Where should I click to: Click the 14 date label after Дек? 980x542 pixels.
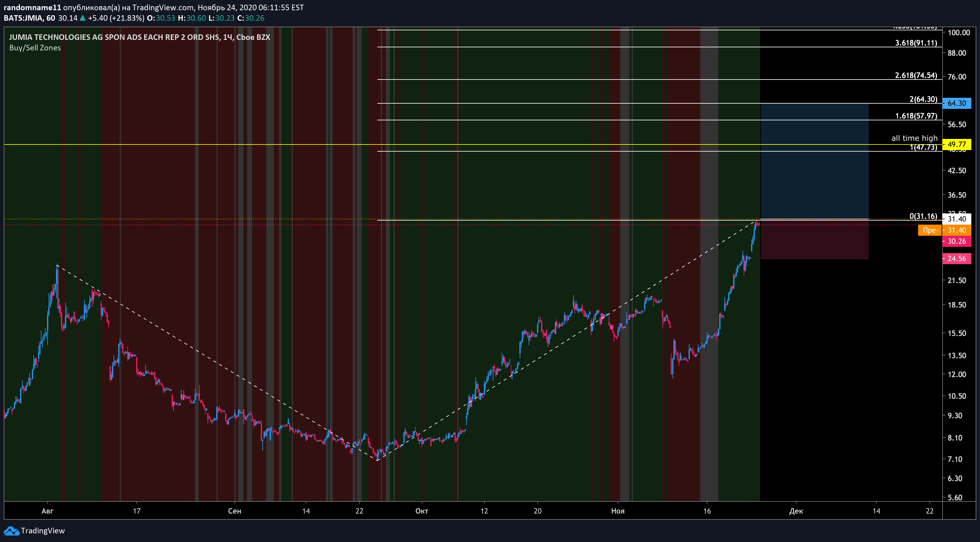click(x=876, y=511)
